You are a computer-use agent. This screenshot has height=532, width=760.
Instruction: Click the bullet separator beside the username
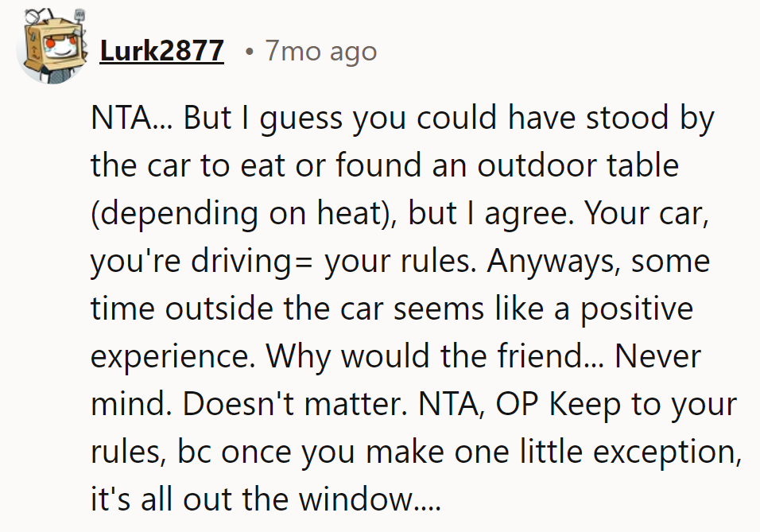pos(250,50)
